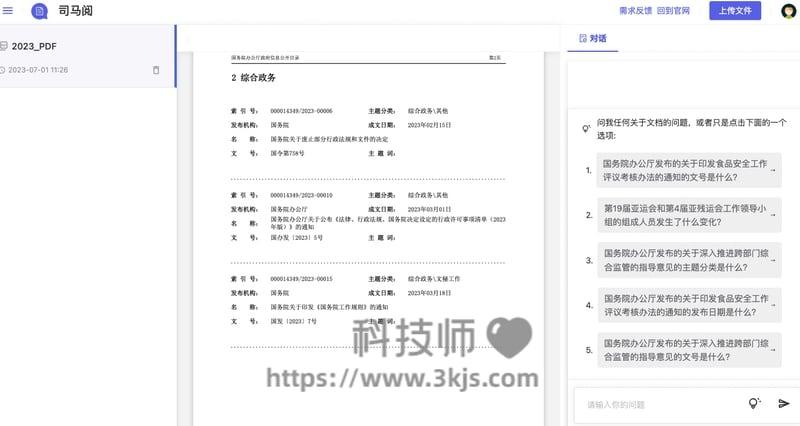Click the user avatar

[789, 11]
